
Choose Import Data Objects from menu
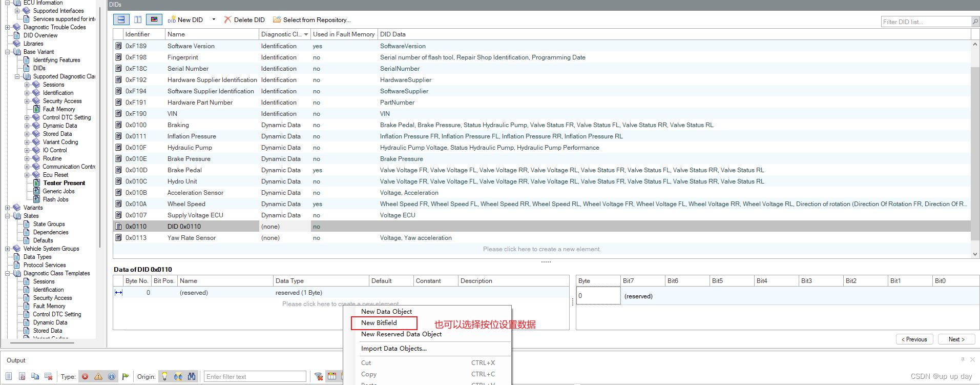tap(394, 349)
